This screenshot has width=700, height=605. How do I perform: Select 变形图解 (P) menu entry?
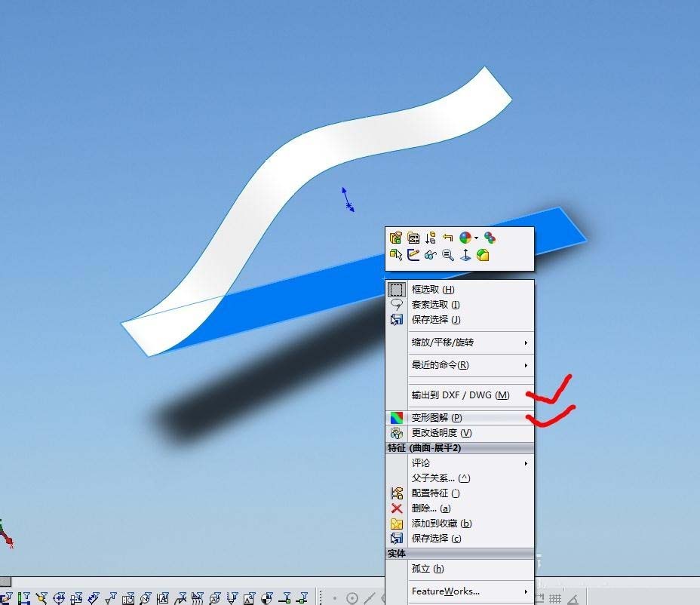click(x=460, y=417)
